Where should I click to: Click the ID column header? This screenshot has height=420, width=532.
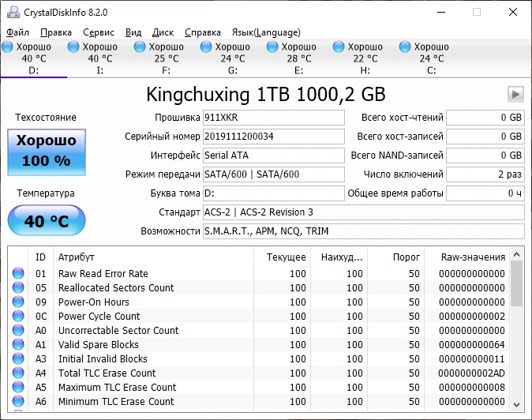(40, 257)
